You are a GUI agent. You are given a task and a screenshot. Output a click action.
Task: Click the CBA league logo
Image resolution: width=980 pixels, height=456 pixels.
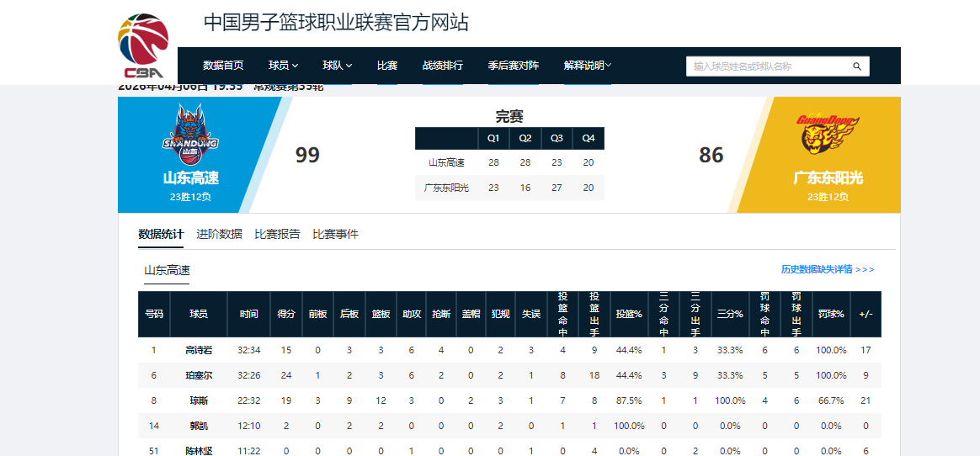pos(143,46)
